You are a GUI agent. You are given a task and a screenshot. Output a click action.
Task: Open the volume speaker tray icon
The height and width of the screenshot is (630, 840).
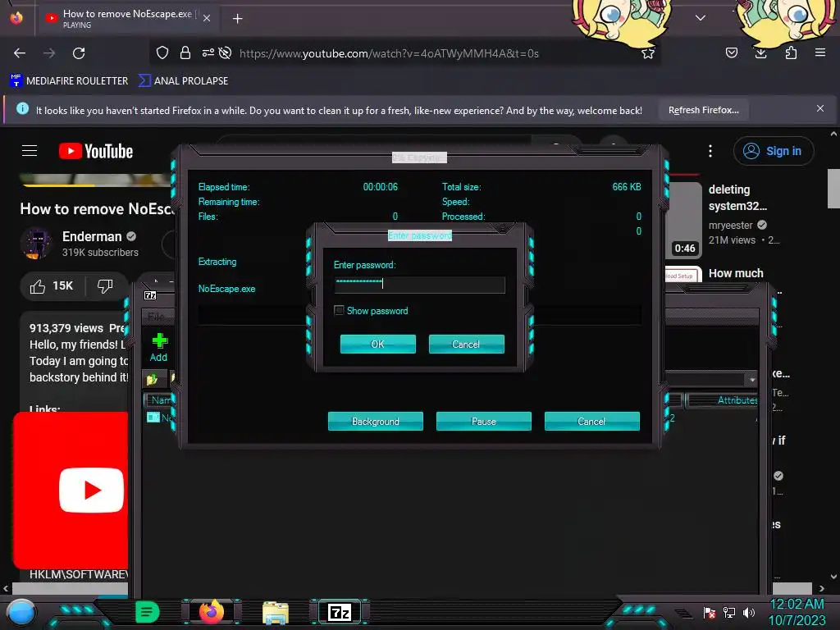tap(749, 612)
